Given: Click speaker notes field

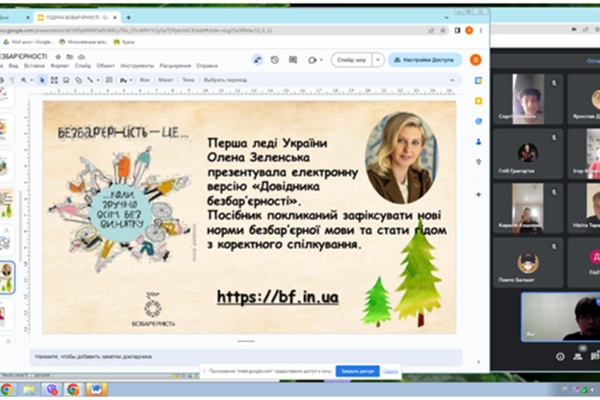Looking at the screenshot, I should click(x=246, y=357).
